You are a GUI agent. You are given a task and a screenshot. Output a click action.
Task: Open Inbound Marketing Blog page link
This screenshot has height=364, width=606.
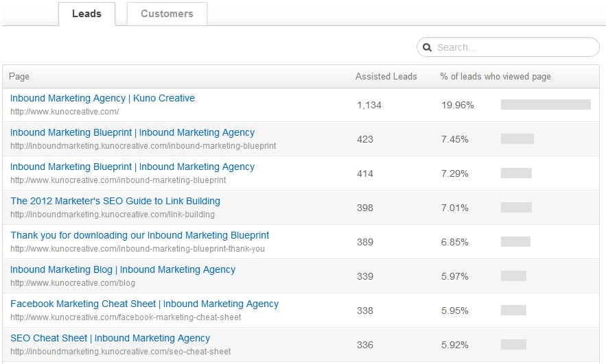pos(122,269)
